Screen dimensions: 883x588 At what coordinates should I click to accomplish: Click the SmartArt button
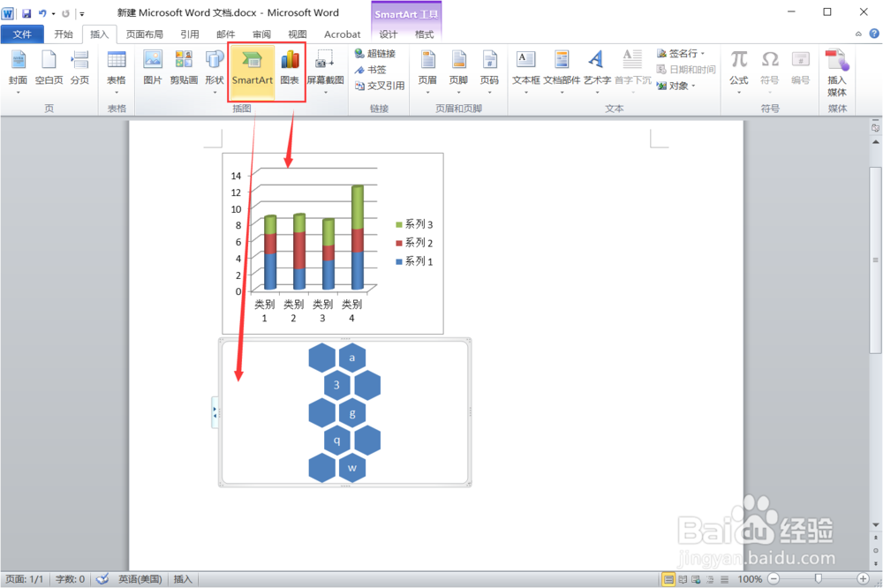point(253,72)
